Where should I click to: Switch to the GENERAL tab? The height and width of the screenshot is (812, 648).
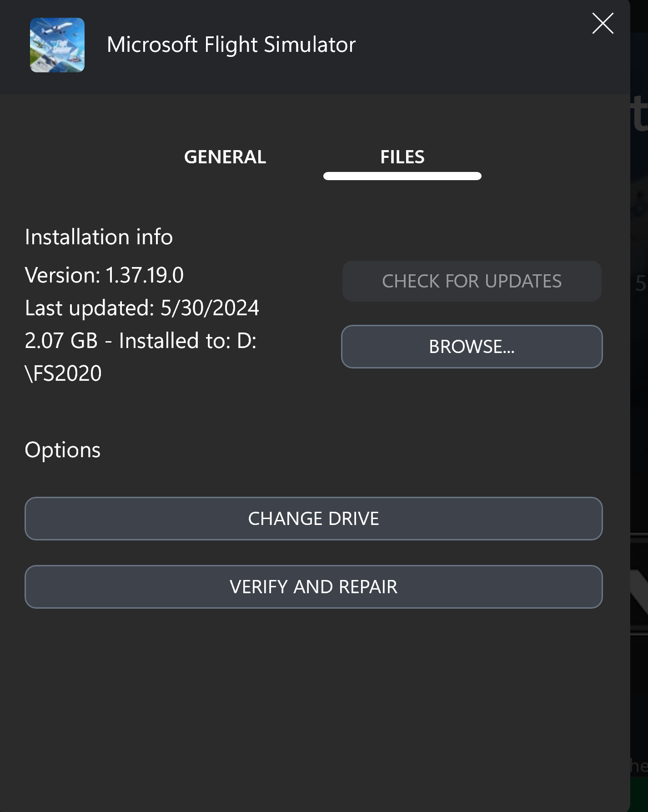225,157
